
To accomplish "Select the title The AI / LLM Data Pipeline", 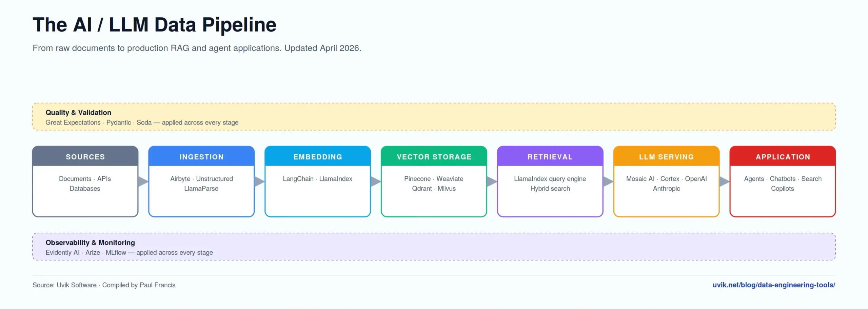I will click(155, 25).
